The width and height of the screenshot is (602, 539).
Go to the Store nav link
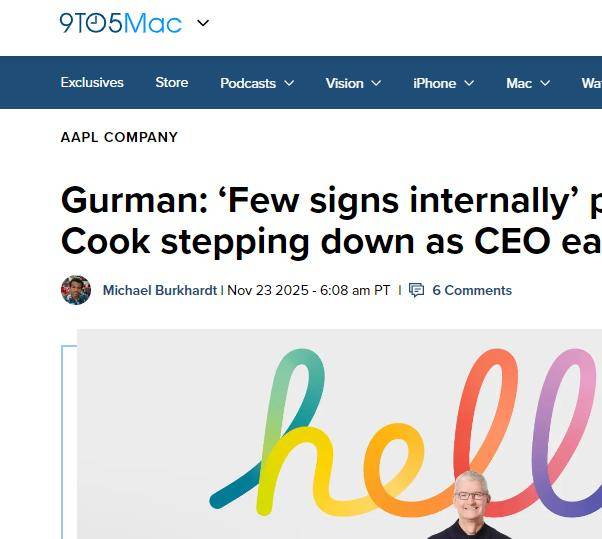click(x=172, y=83)
